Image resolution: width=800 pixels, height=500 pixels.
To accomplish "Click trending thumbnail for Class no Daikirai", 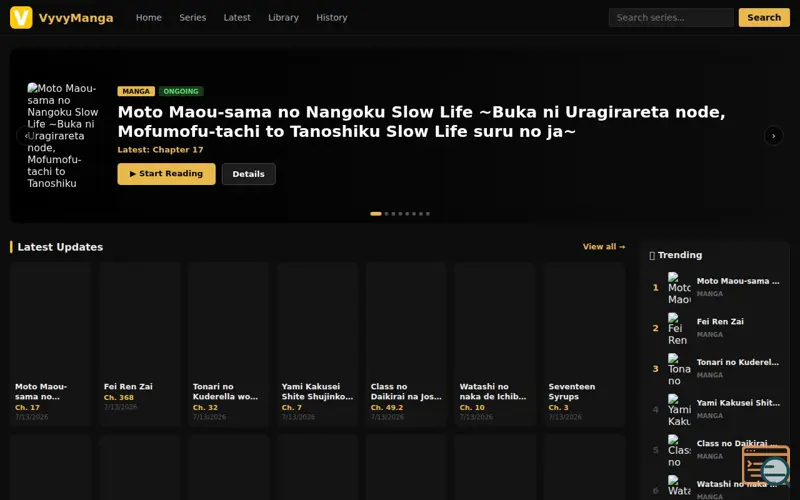I will pyautogui.click(x=679, y=451).
